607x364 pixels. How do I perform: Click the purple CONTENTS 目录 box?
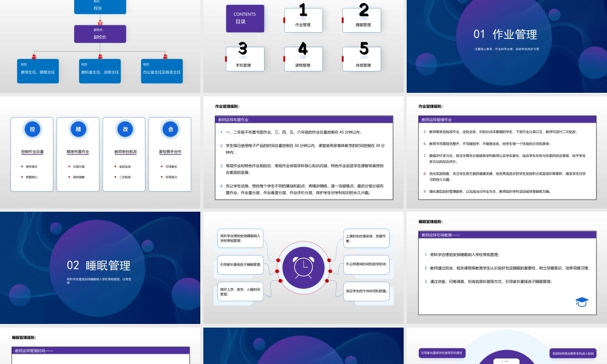point(245,18)
